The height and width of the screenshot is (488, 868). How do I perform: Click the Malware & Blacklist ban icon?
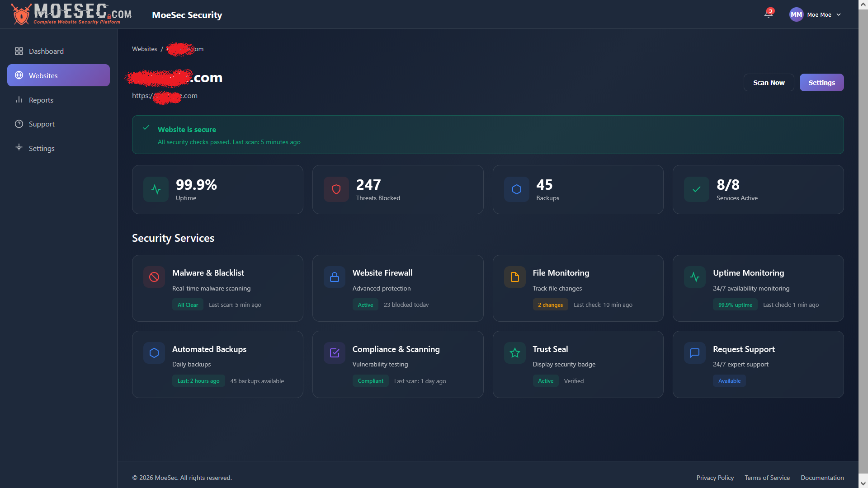pos(154,277)
